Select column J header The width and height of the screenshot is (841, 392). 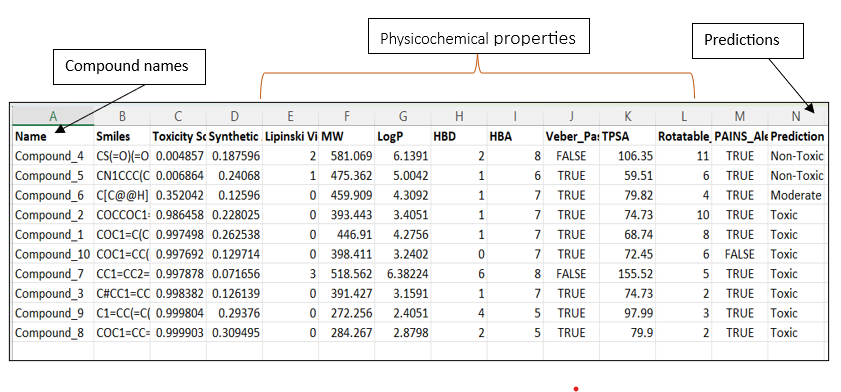pos(571,116)
